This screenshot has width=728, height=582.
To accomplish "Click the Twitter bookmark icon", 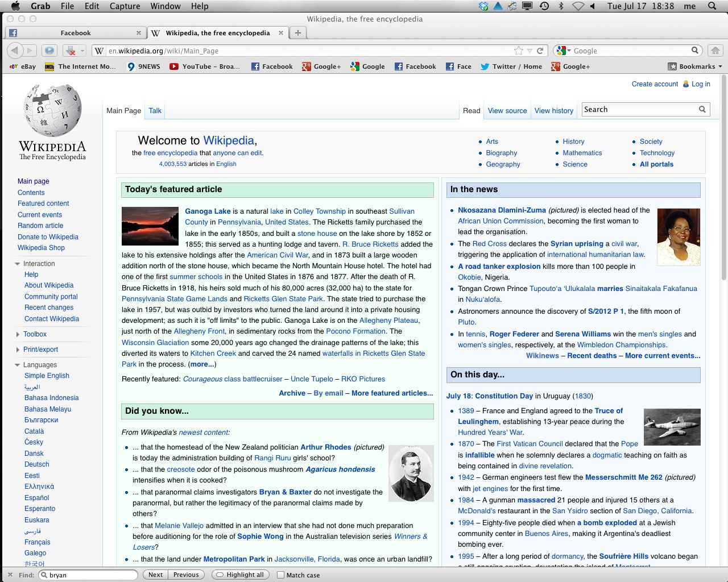I will [484, 66].
